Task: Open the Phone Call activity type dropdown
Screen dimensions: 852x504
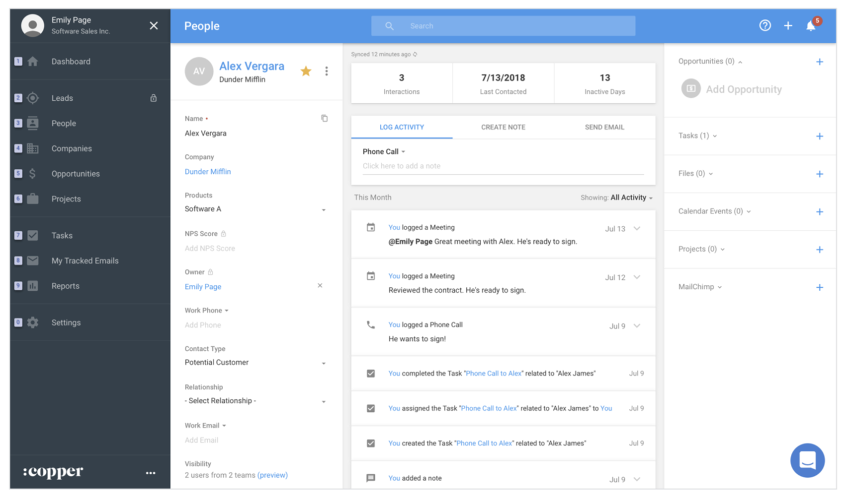Action: pos(384,152)
